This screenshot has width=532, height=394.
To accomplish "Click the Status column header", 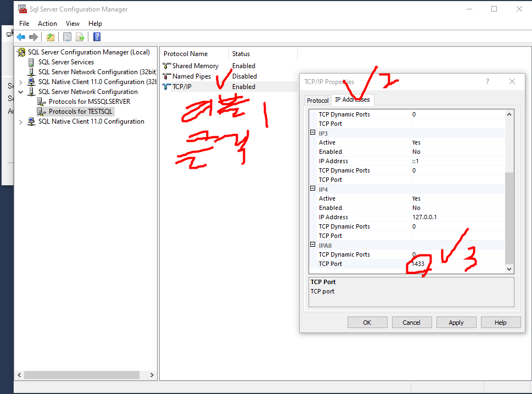I will [x=263, y=54].
